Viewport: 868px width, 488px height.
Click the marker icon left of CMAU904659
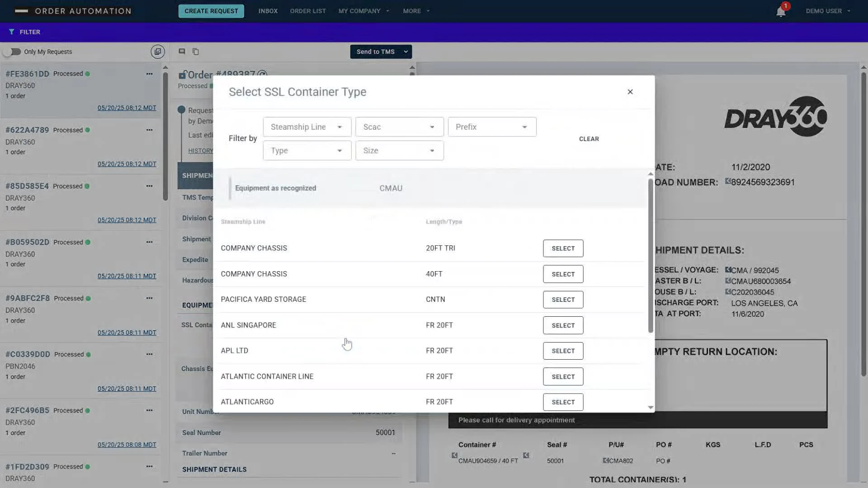point(454,455)
